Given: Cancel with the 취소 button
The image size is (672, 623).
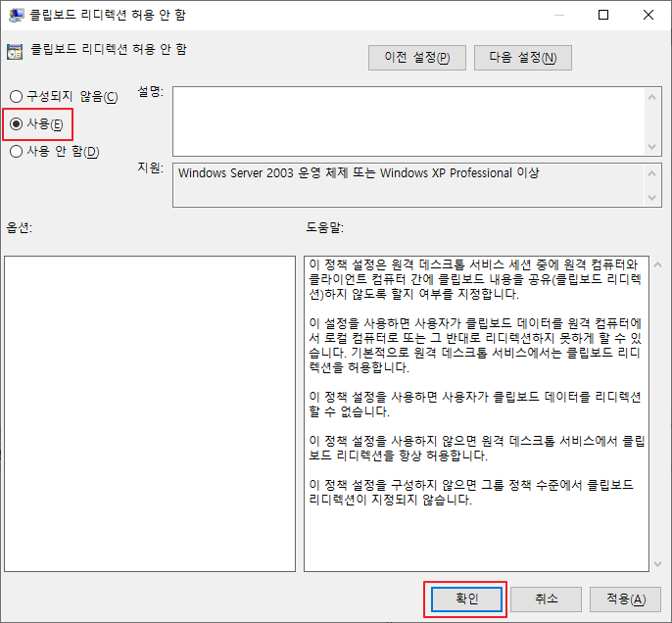Looking at the screenshot, I should [x=546, y=599].
